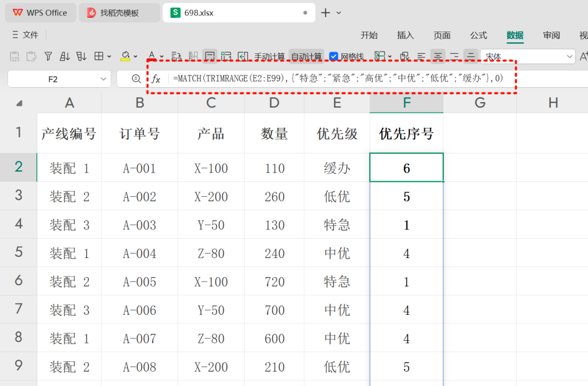This screenshot has height=386, width=588.
Task: Sort ascending with the A-Z icon
Action: pos(64,57)
